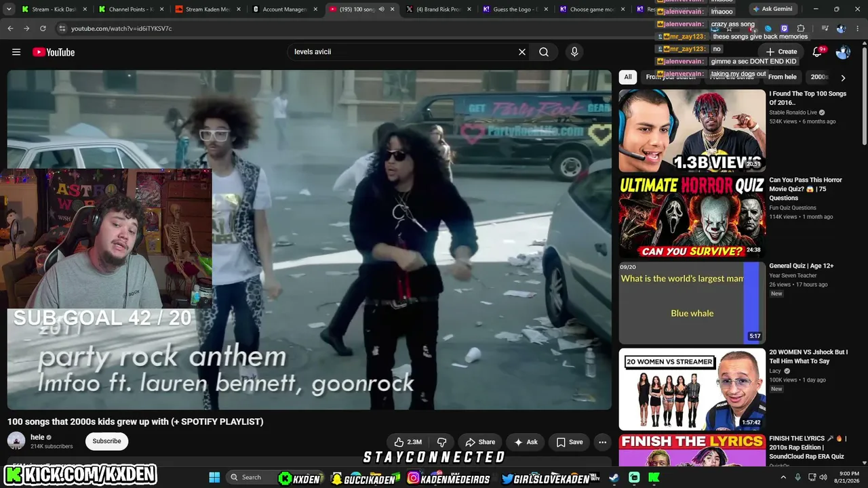Open '20 WOMEN VS Jshock' video title
This screenshot has width=868, height=488.
[808, 357]
